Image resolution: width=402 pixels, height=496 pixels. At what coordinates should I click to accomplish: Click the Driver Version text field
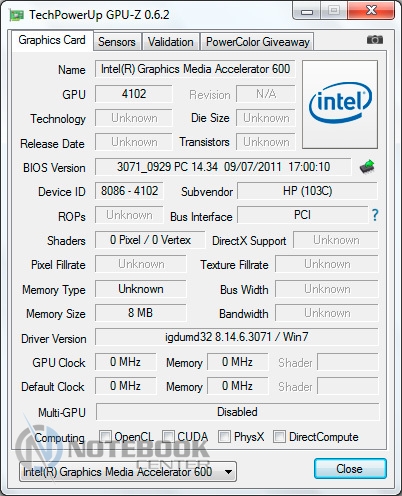[237, 337]
